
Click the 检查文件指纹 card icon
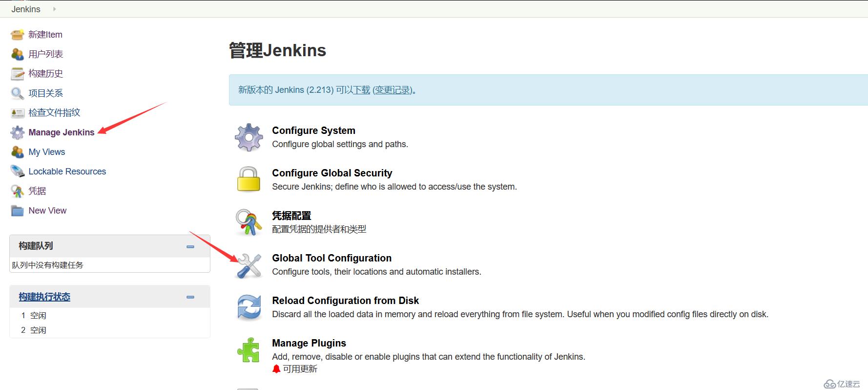[18, 113]
